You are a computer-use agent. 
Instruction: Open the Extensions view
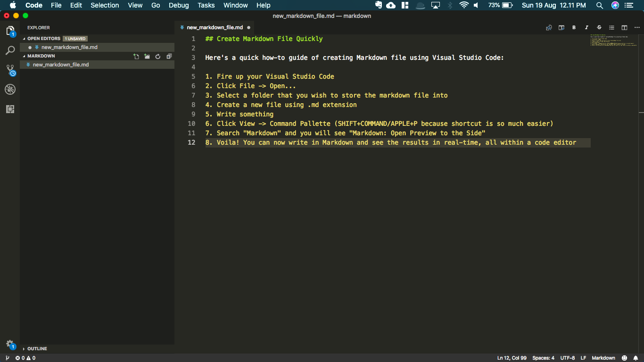(10, 109)
